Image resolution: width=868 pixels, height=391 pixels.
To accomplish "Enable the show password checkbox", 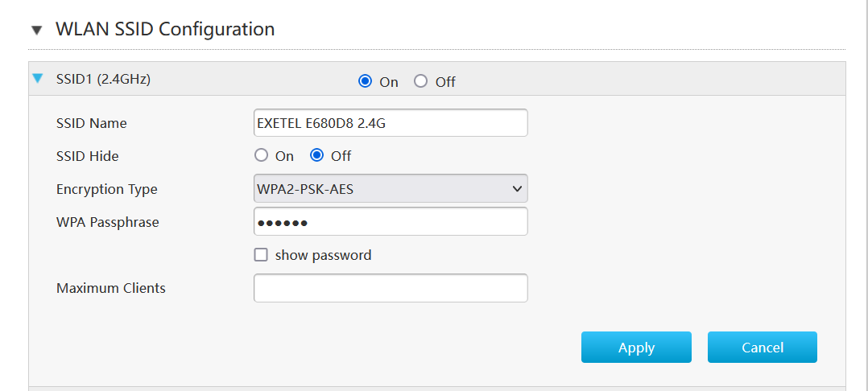I will [261, 255].
